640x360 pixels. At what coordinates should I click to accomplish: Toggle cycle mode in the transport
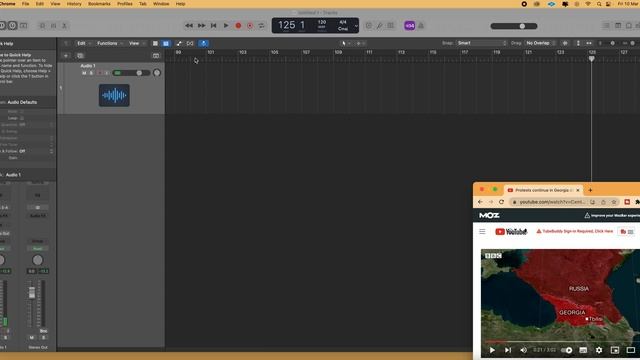[262, 25]
